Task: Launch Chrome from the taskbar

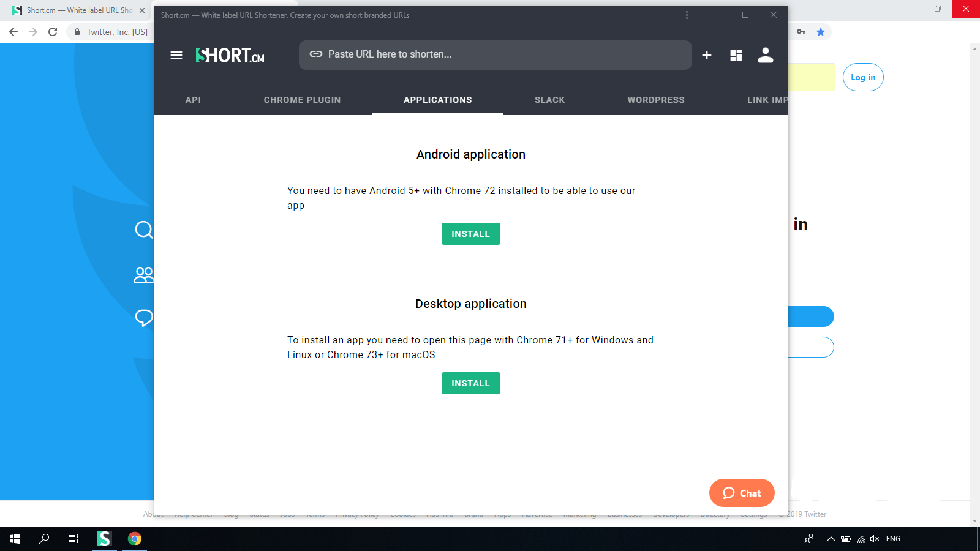Action: pos(134,538)
